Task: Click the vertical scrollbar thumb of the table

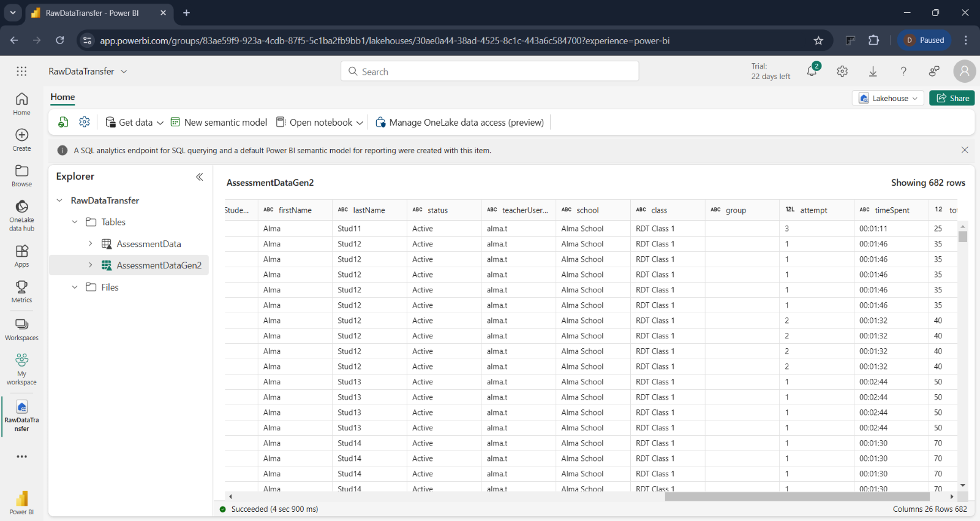Action: pyautogui.click(x=963, y=237)
